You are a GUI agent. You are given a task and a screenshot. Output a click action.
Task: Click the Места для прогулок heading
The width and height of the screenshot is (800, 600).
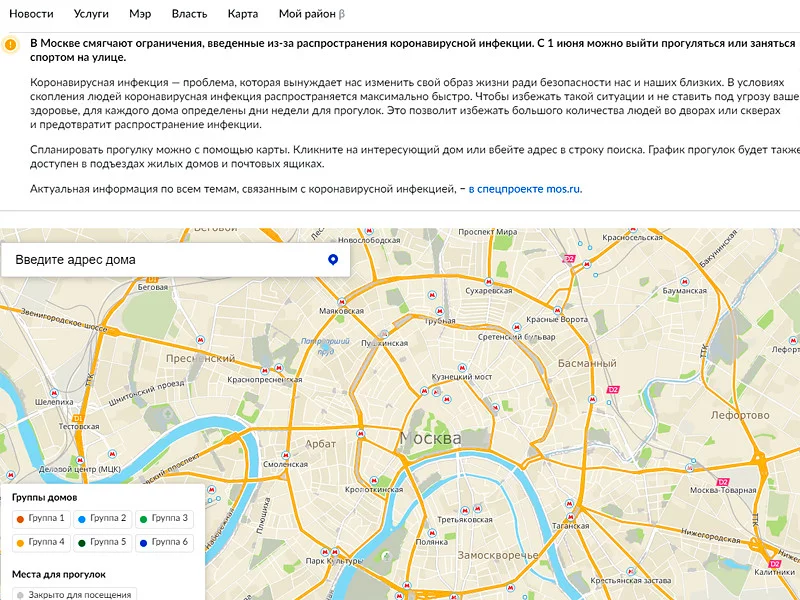pos(59,574)
